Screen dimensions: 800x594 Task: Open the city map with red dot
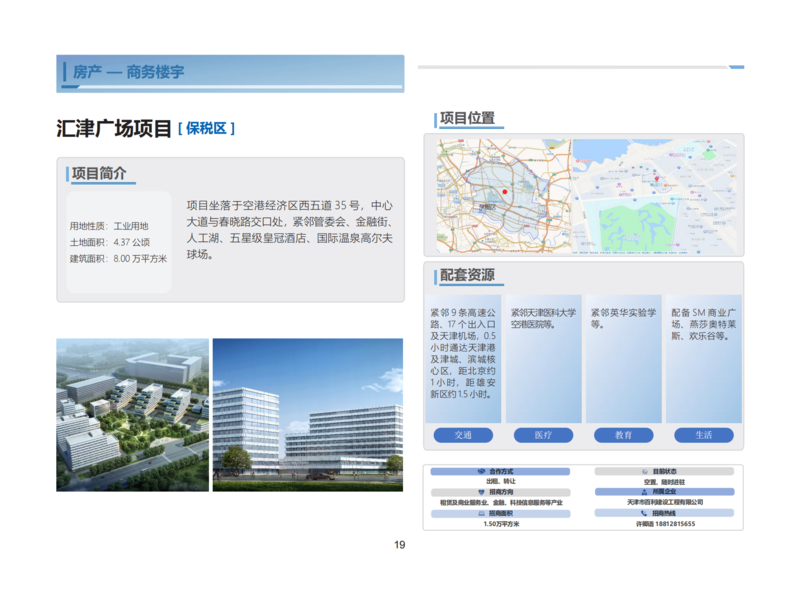[504, 196]
